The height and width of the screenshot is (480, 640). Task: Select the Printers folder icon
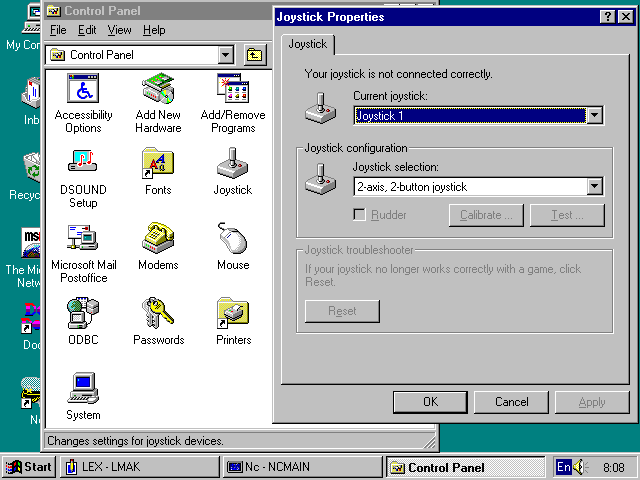[x=233, y=313]
